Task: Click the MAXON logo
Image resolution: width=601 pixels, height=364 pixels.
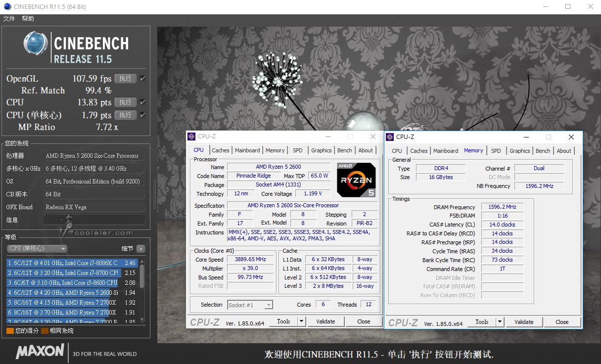Action: click(x=40, y=352)
